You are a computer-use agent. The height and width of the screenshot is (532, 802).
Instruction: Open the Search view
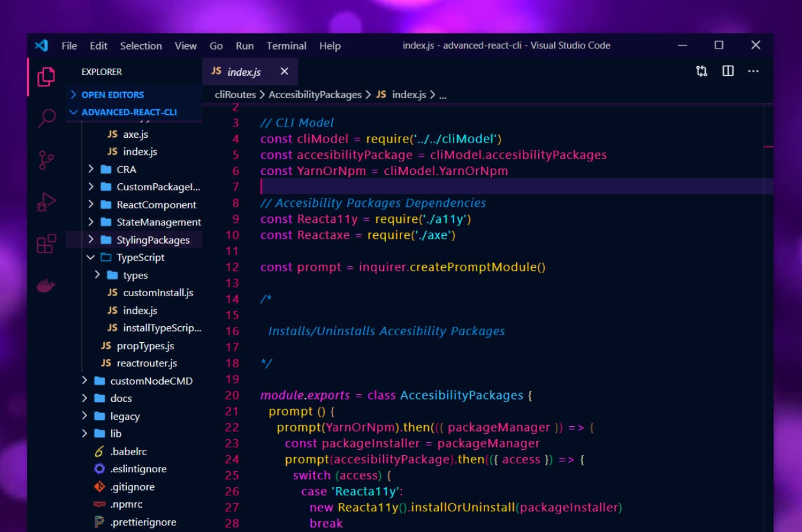(x=46, y=118)
